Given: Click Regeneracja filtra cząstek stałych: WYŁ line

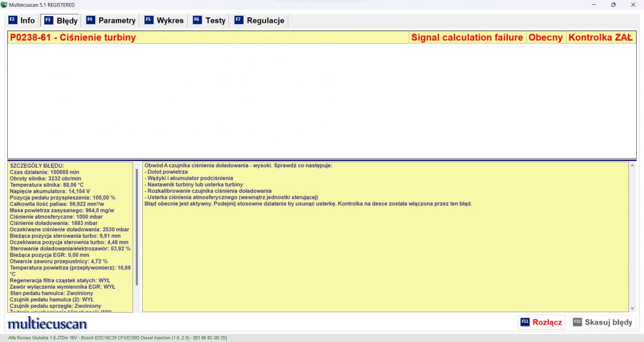Looking at the screenshot, I should [x=60, y=280].
